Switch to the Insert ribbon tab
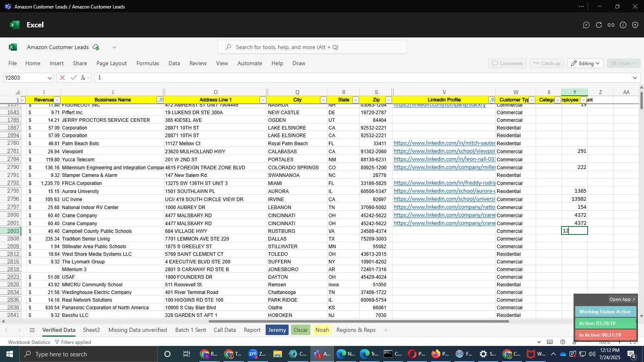Image resolution: width=644 pixels, height=362 pixels. (57, 63)
